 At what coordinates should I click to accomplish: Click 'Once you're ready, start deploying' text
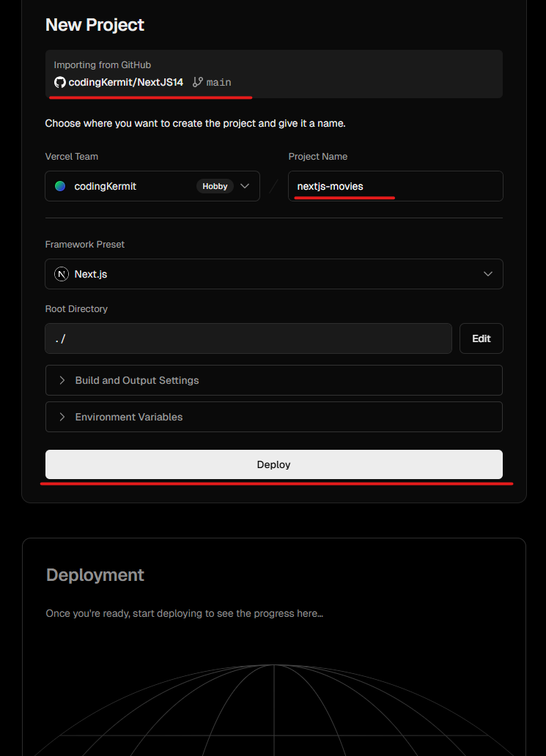pyautogui.click(x=184, y=613)
